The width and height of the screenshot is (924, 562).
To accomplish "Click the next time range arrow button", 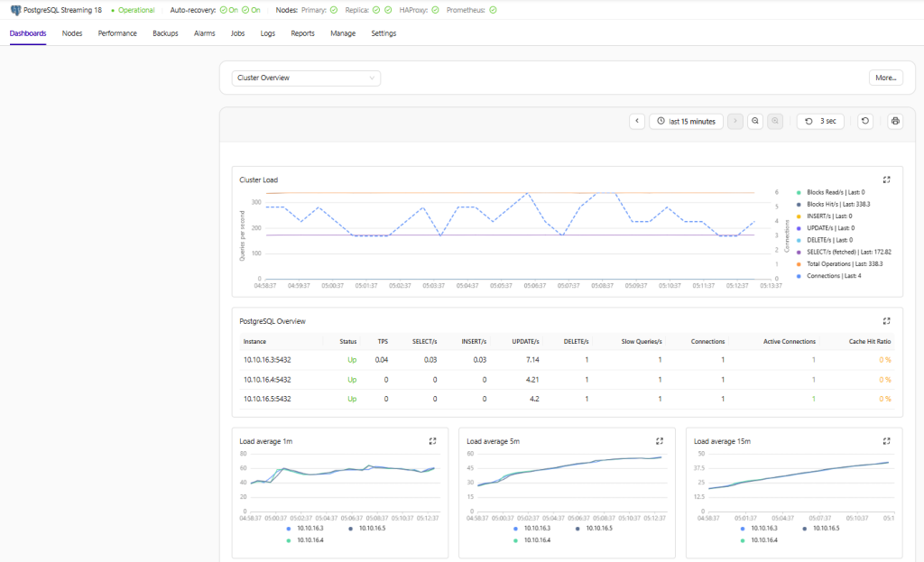I will (x=735, y=121).
